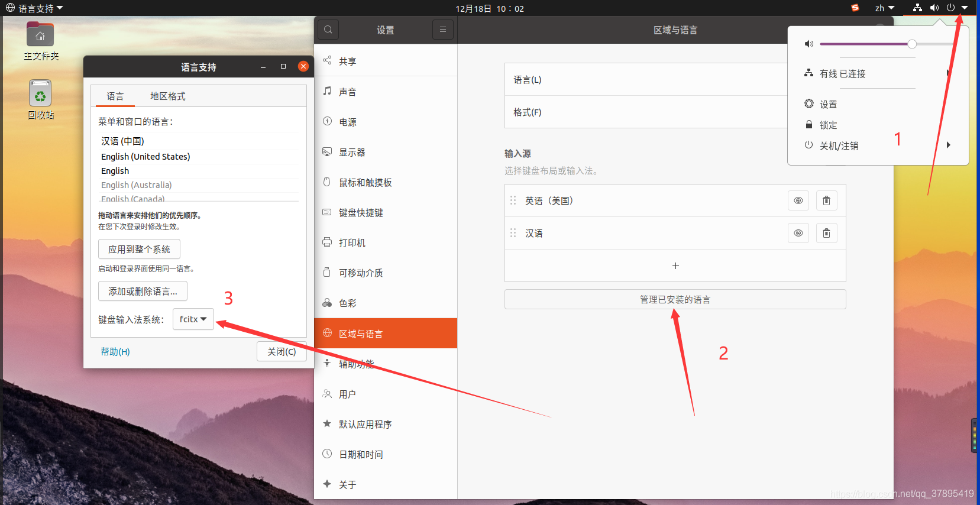The image size is (980, 505).
Task: Click the speaker icon in system menu
Action: click(x=809, y=44)
